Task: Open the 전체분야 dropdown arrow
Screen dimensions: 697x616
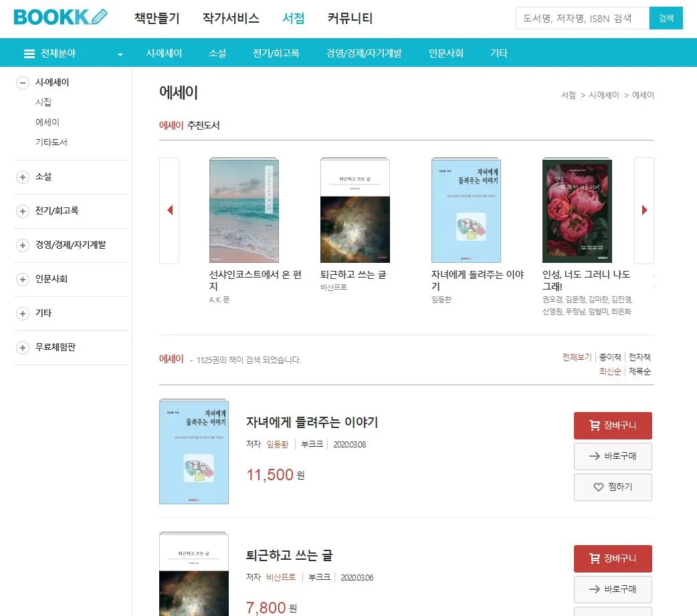Action: (x=120, y=54)
